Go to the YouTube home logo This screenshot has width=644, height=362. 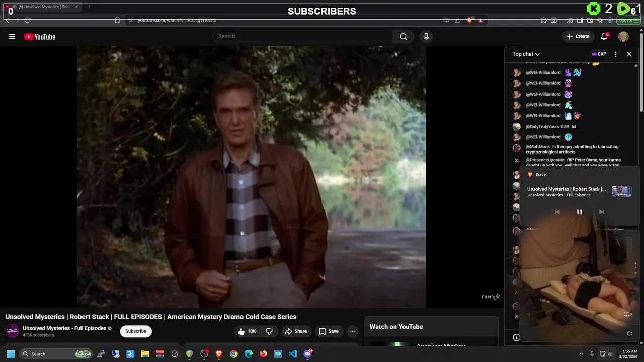[40, 37]
